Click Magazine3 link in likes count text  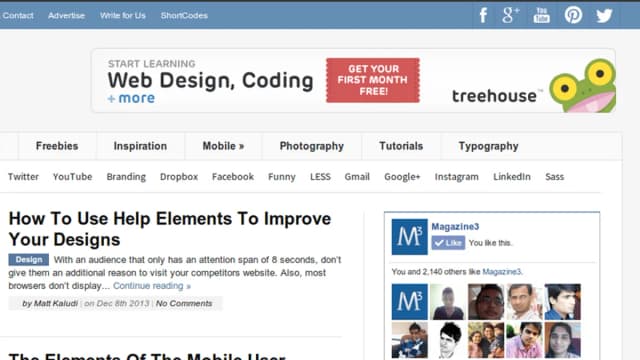[x=502, y=272]
